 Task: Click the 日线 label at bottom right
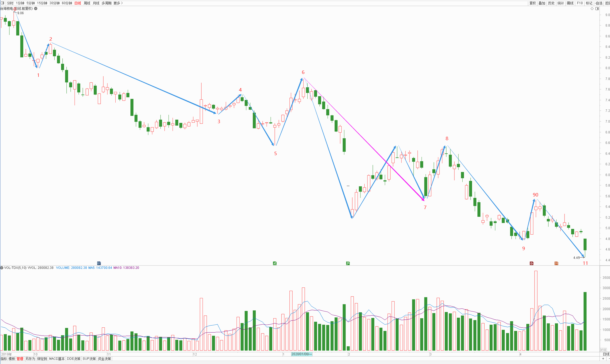pyautogui.click(x=606, y=354)
